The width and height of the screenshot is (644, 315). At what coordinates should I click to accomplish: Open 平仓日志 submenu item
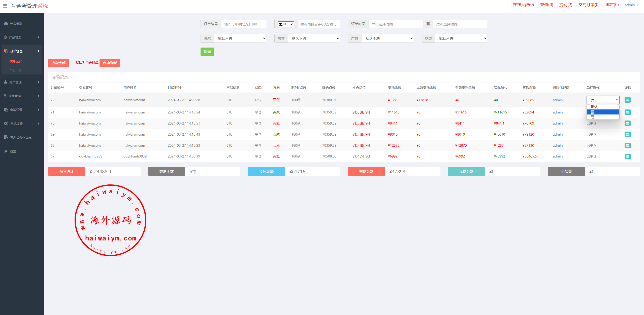pyautogui.click(x=16, y=70)
